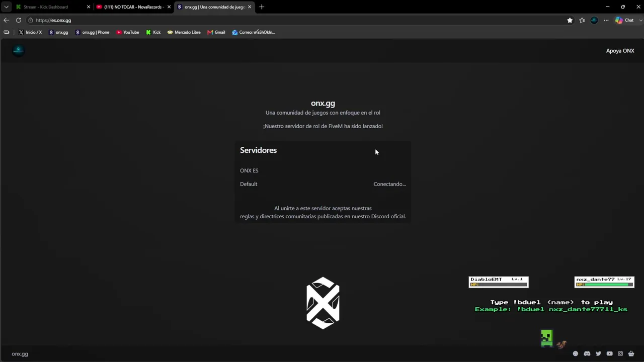Restore down the browser window
The image size is (644, 362).
pyautogui.click(x=623, y=7)
